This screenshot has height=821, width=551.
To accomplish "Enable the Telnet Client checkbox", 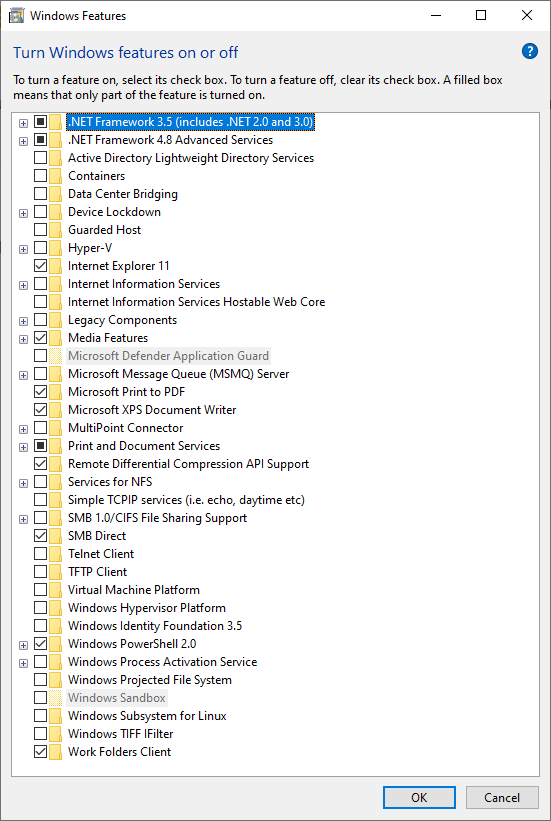I will pos(40,554).
